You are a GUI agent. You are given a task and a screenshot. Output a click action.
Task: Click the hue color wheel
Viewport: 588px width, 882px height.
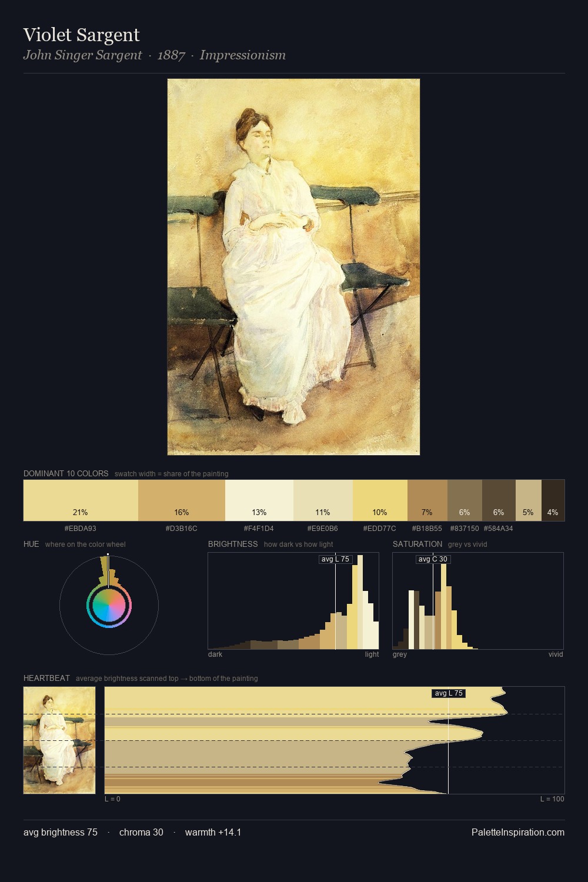coord(109,605)
